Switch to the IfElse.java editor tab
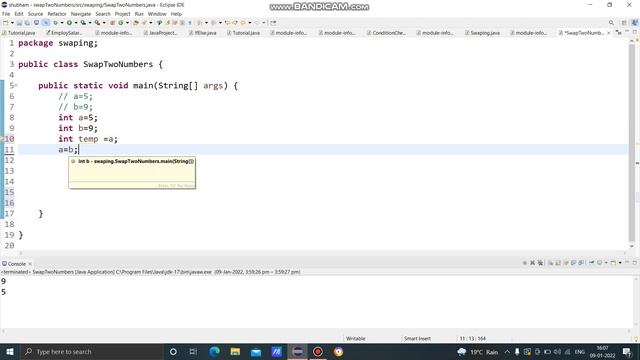This screenshot has height=360, width=640. pos(203,33)
